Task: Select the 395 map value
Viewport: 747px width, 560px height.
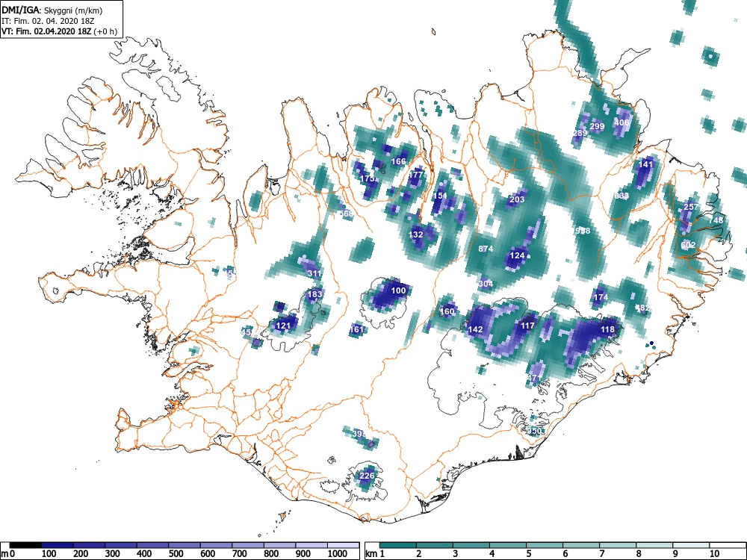Action: 359,434
